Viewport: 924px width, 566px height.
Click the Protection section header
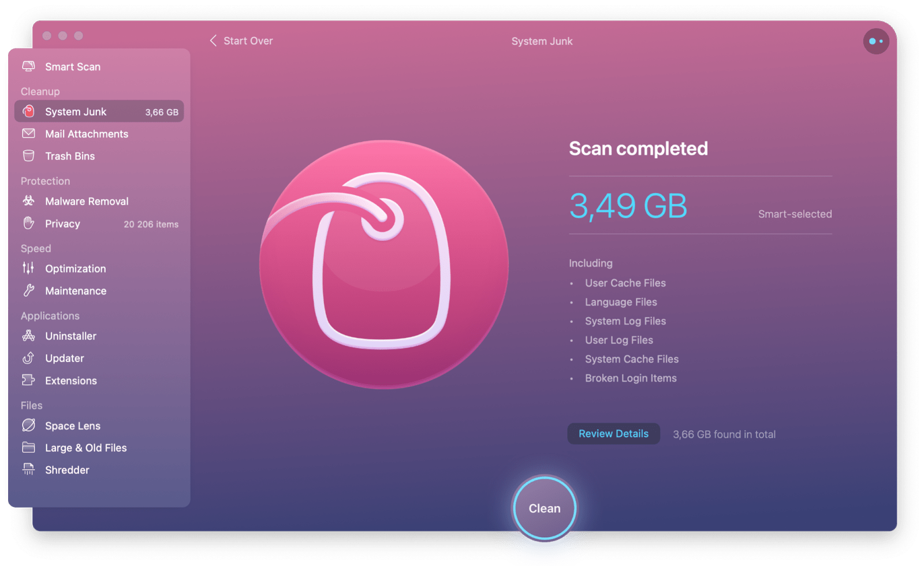point(45,181)
